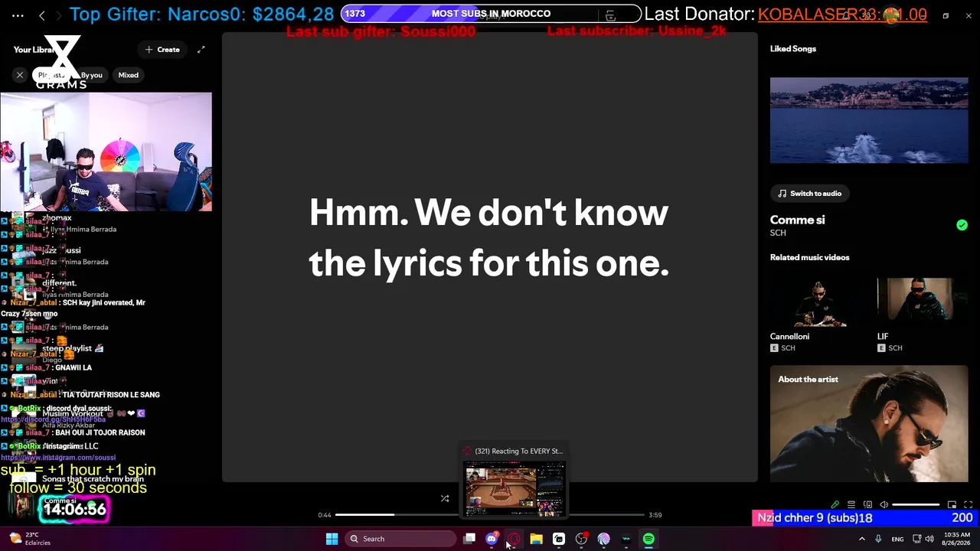980x551 pixels.
Task: Open Task View on the taskbar
Action: click(x=469, y=539)
